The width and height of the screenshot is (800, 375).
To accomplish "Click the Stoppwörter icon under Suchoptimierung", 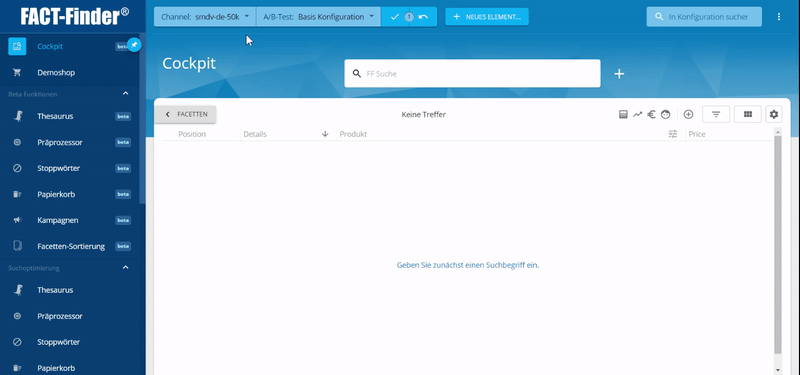I will tap(17, 342).
